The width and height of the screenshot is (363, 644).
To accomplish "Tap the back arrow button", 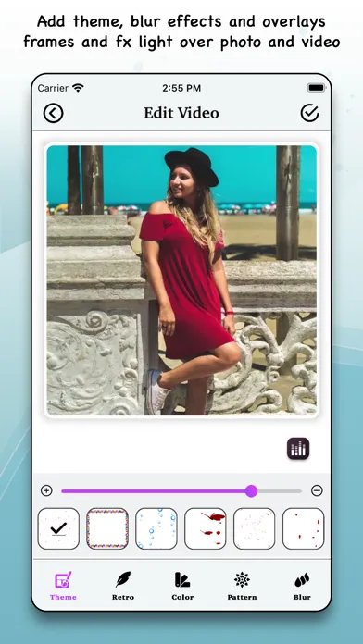I will point(54,113).
